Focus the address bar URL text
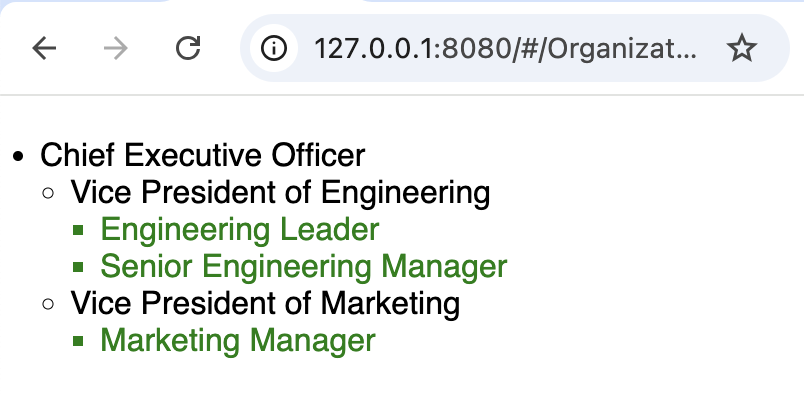The height and width of the screenshot is (394, 804). [505, 49]
